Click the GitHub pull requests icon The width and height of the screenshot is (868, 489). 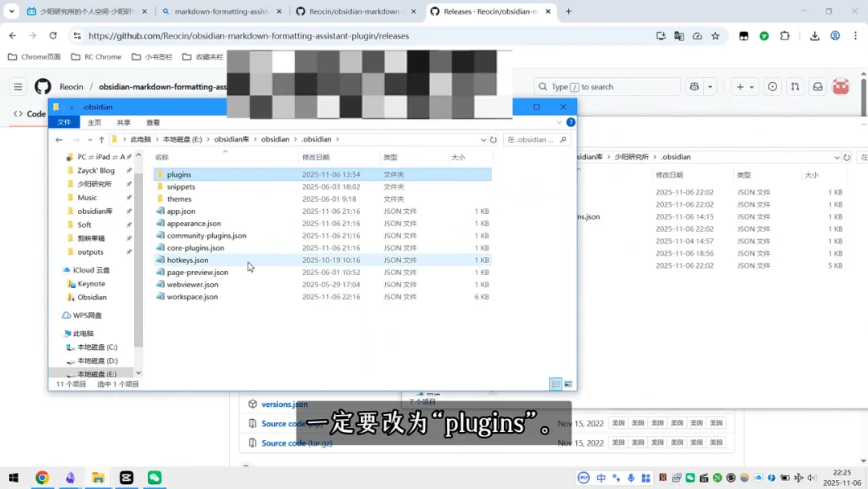point(794,86)
